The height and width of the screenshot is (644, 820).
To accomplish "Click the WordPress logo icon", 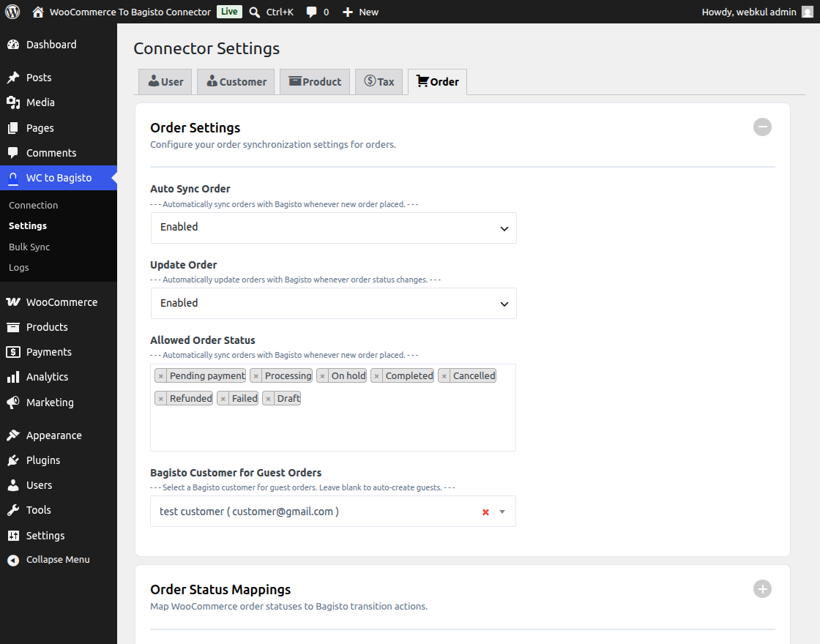I will pyautogui.click(x=12, y=12).
